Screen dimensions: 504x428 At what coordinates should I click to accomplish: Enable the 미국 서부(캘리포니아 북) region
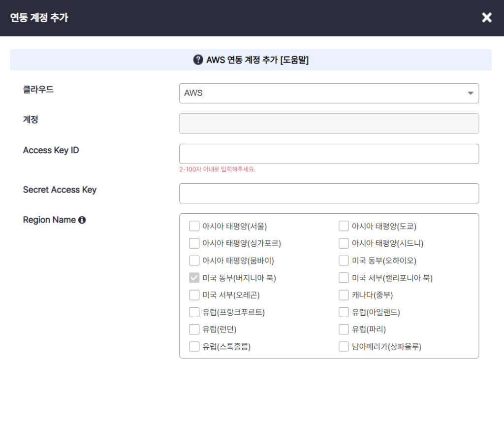tap(343, 277)
